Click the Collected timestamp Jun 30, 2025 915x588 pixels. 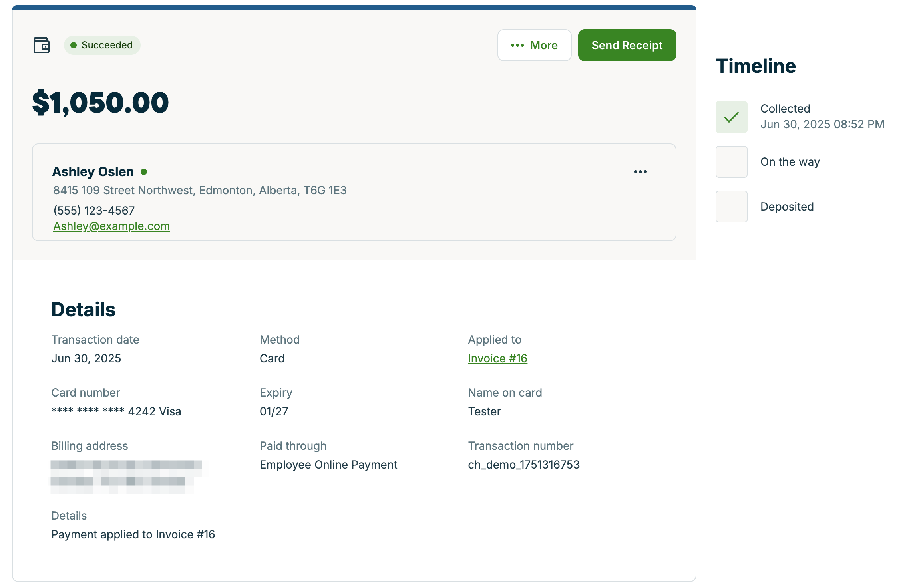coord(822,124)
